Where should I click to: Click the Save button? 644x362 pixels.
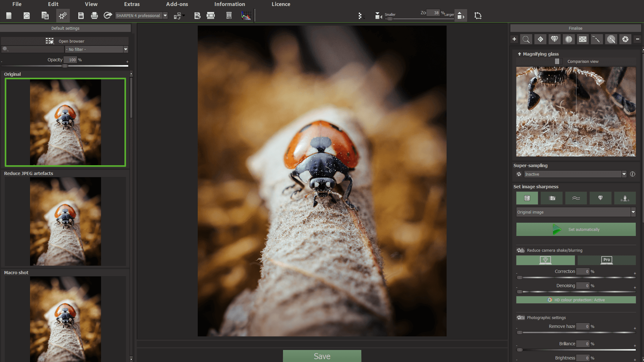(x=322, y=356)
